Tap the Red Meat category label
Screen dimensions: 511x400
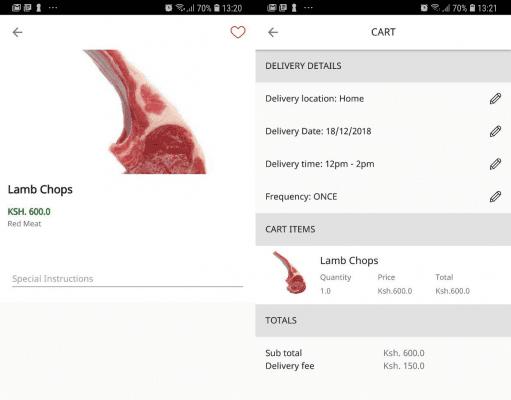(x=24, y=224)
